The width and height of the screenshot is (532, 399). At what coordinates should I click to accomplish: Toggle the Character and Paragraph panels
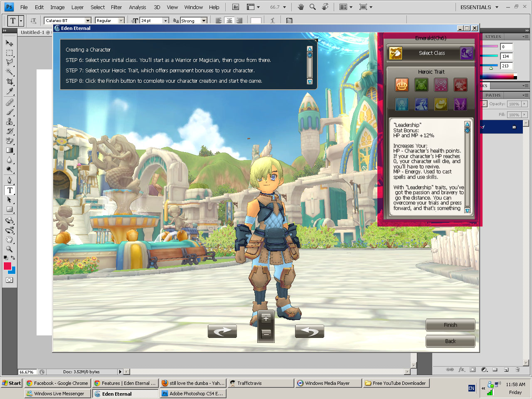click(289, 20)
